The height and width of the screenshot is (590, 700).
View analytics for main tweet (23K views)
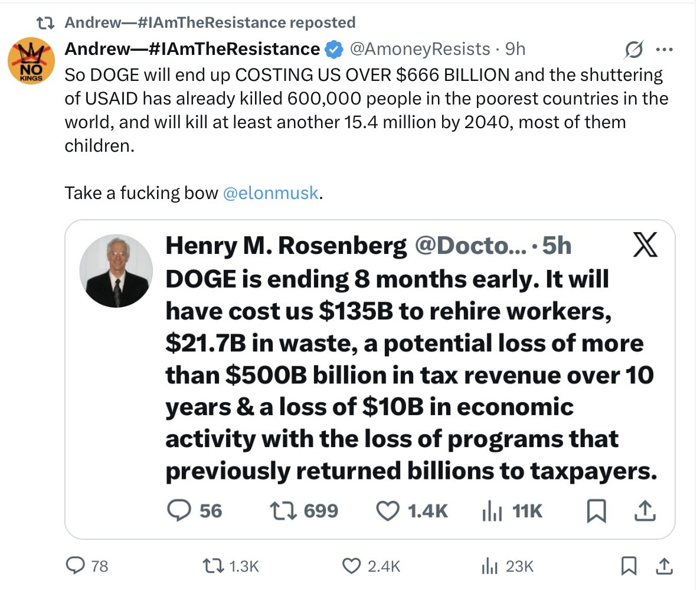point(490,566)
